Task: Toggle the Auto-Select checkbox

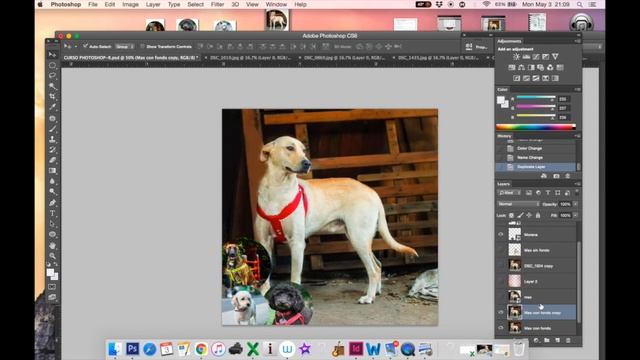Action: pos(85,46)
